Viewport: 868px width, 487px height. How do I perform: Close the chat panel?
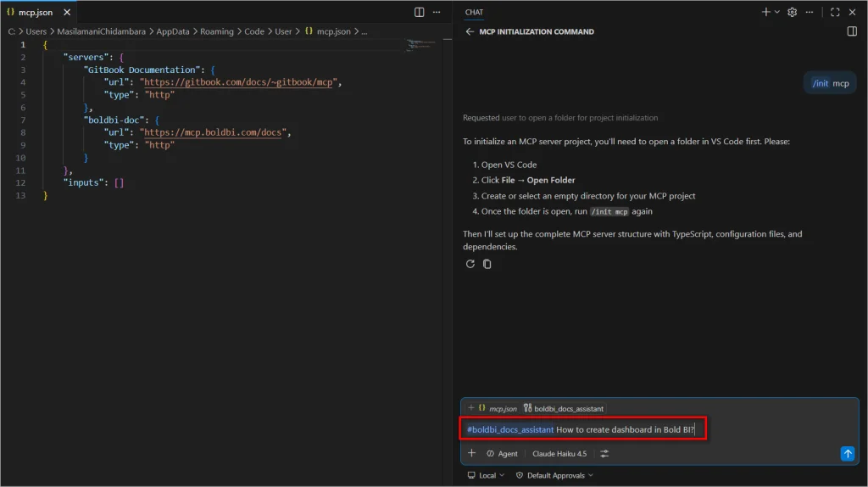tap(852, 12)
